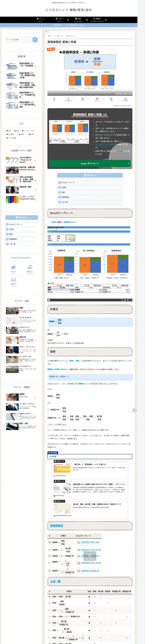The height and width of the screenshot is (644, 145).
Task: Open 原価計算基準 三三(五)予定操業度 article
Action: [22, 66]
